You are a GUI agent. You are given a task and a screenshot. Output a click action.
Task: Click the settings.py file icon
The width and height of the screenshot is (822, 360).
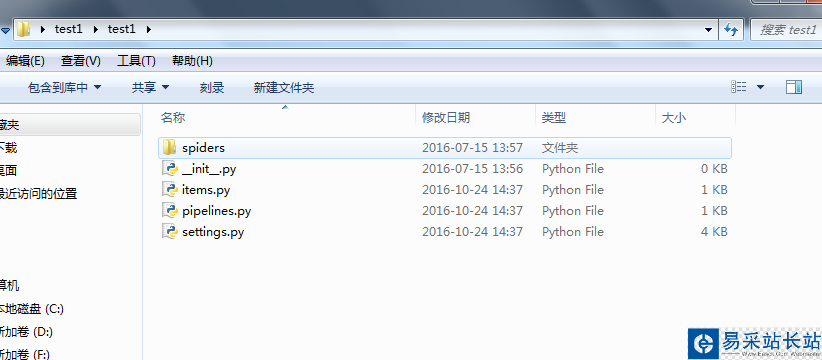169,232
